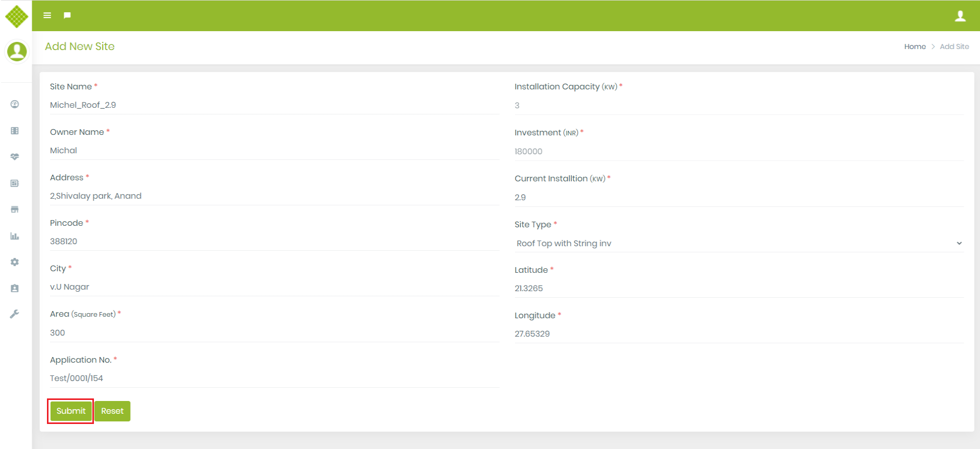
Task: Open the chat message icon in header
Action: 67,15
